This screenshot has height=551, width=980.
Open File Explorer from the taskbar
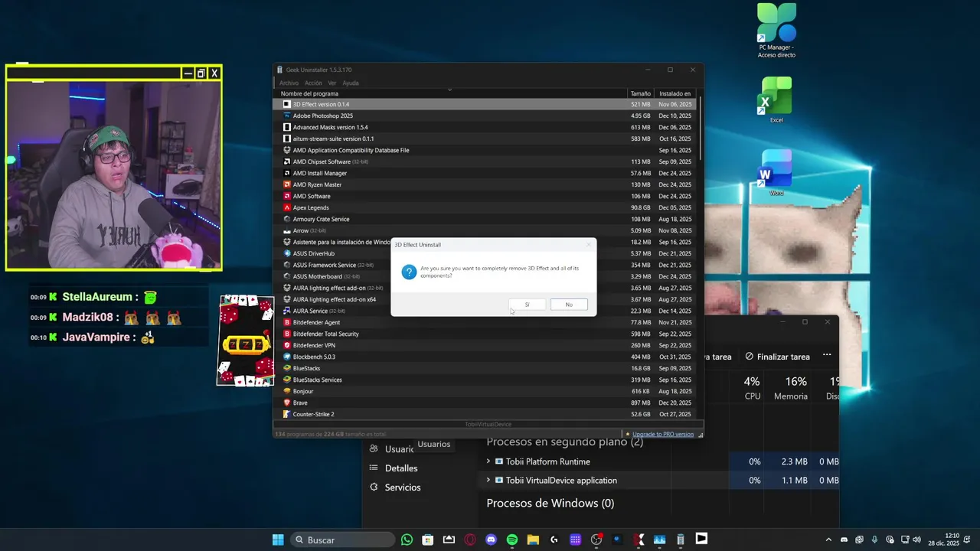click(x=533, y=540)
